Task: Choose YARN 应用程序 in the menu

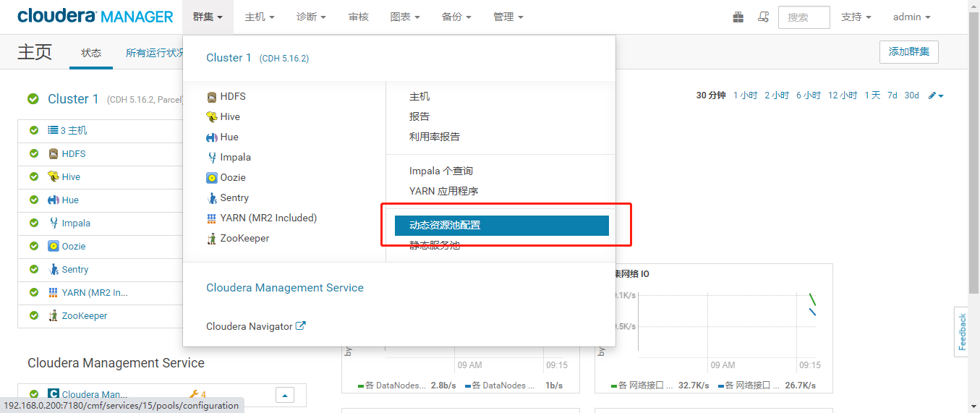Action: tap(443, 191)
